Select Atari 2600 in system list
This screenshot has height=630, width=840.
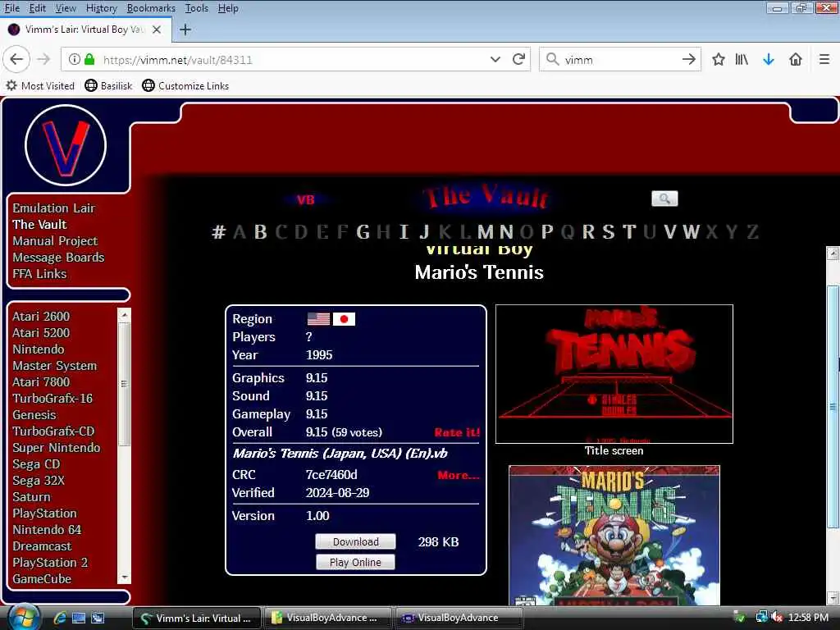[41, 316]
